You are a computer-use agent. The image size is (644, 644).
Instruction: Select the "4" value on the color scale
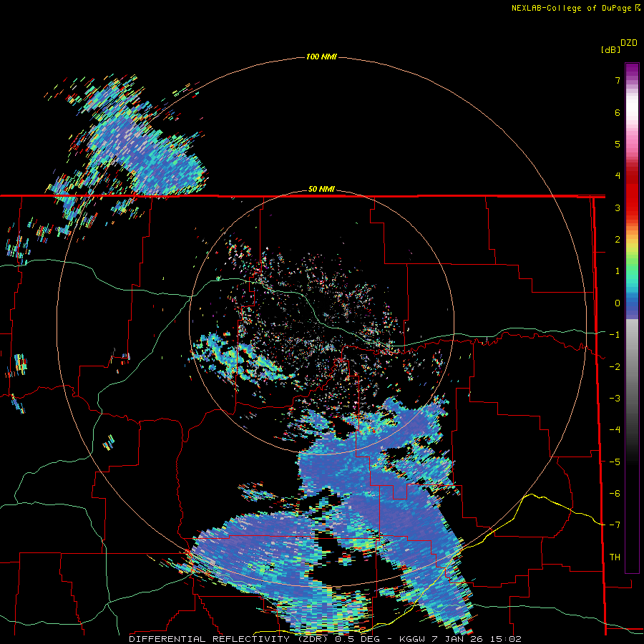click(618, 176)
